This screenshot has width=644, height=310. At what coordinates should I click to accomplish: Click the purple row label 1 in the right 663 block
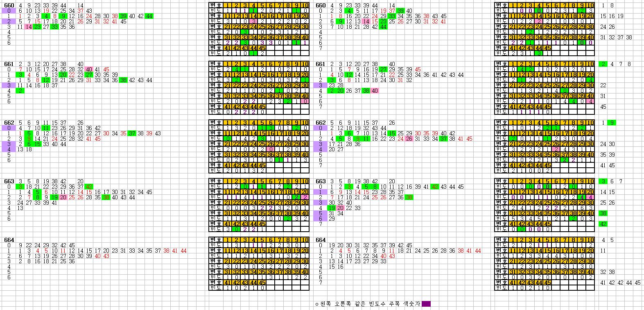321,192
